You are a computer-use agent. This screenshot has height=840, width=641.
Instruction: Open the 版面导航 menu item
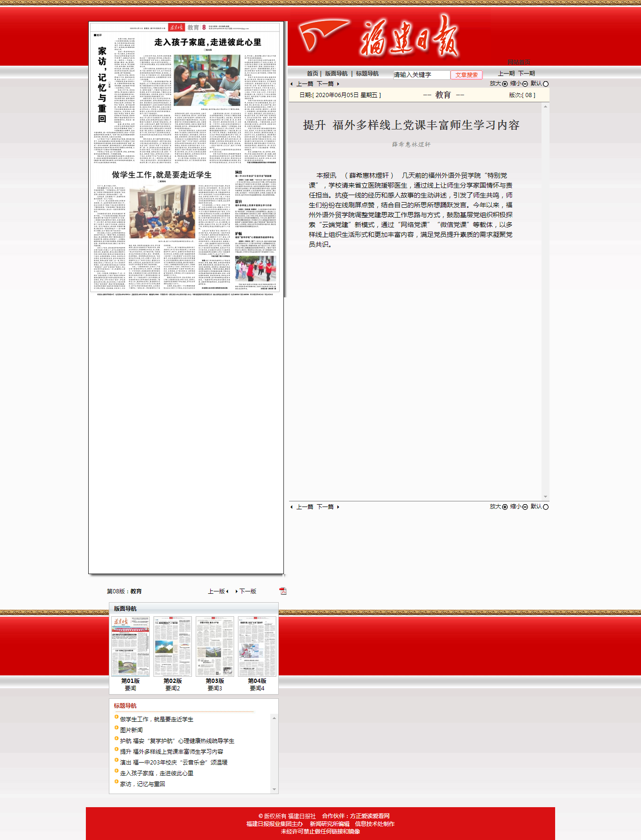[336, 74]
